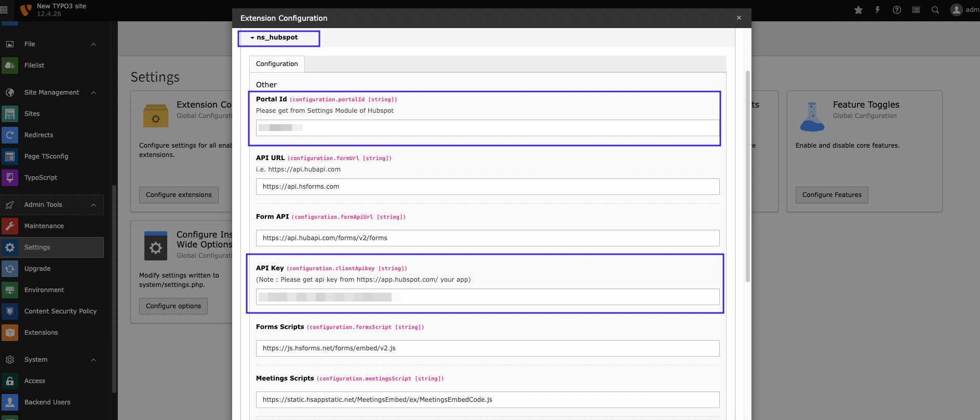Viewport: 980px width, 420px height.
Task: Open the Filelist module icon
Action: [10, 65]
